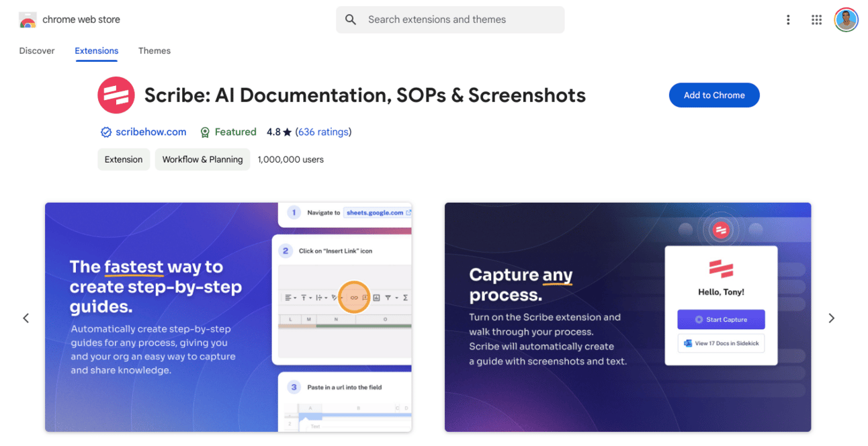This screenshot has width=868, height=446.
Task: Switch to the Themes tab
Action: [x=155, y=51]
